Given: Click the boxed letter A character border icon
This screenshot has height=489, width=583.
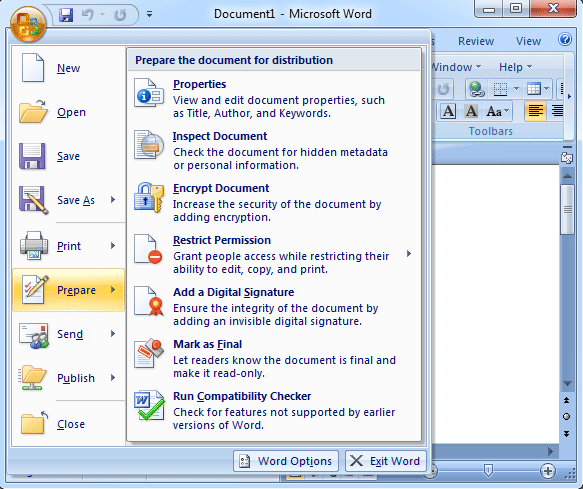Looking at the screenshot, I should tap(448, 111).
